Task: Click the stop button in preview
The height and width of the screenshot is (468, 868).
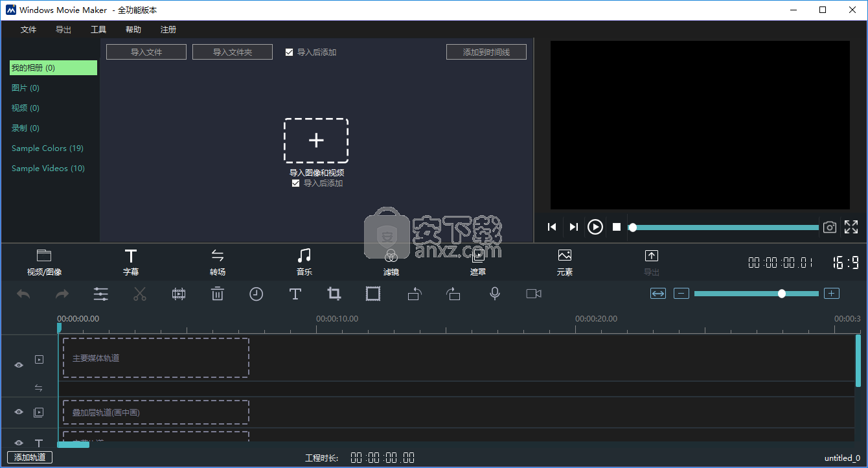Action: (x=617, y=227)
